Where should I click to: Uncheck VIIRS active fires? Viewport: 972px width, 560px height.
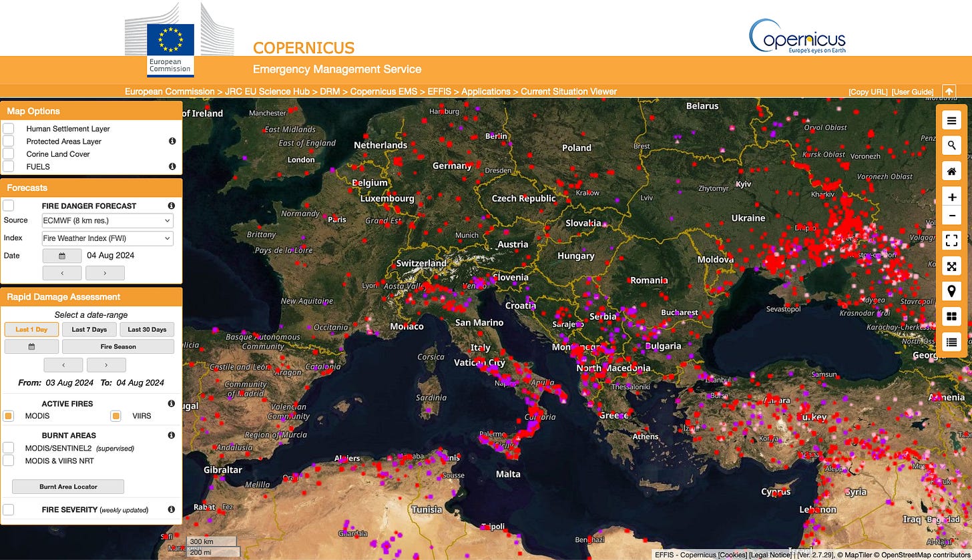116,416
